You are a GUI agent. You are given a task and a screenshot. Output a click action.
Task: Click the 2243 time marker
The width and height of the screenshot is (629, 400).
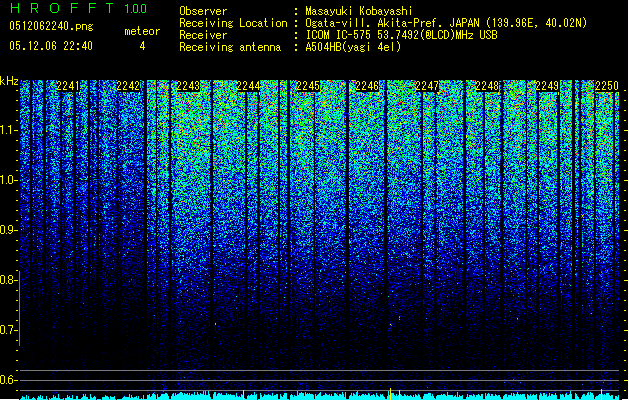coord(188,86)
